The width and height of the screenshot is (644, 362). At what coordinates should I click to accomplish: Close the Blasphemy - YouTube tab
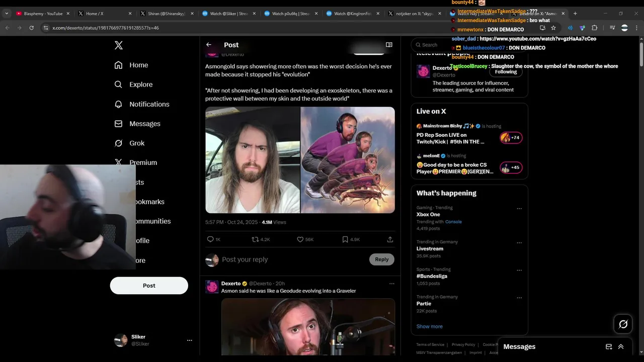[x=68, y=14]
